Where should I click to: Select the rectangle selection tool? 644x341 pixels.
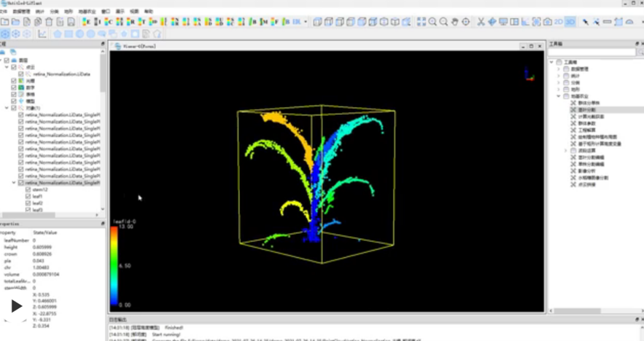tap(69, 34)
